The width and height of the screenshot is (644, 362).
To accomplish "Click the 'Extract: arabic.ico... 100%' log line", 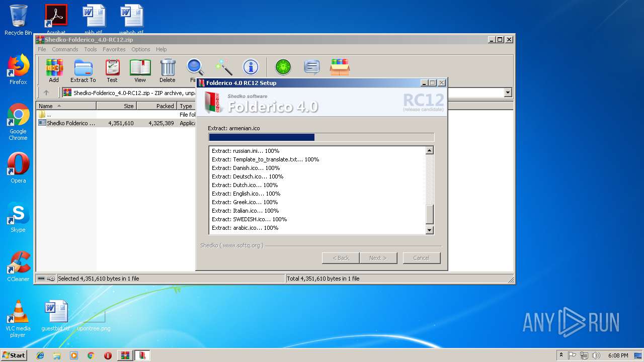I will point(245,228).
